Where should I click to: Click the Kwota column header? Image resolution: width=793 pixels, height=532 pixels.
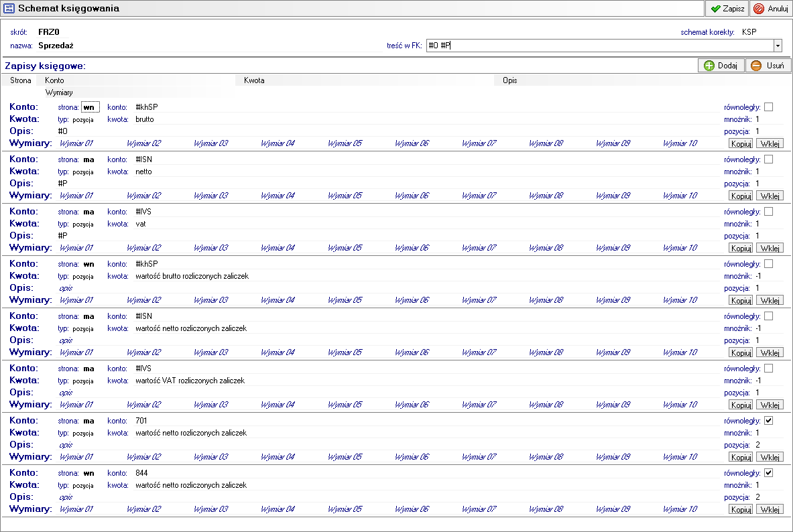254,80
